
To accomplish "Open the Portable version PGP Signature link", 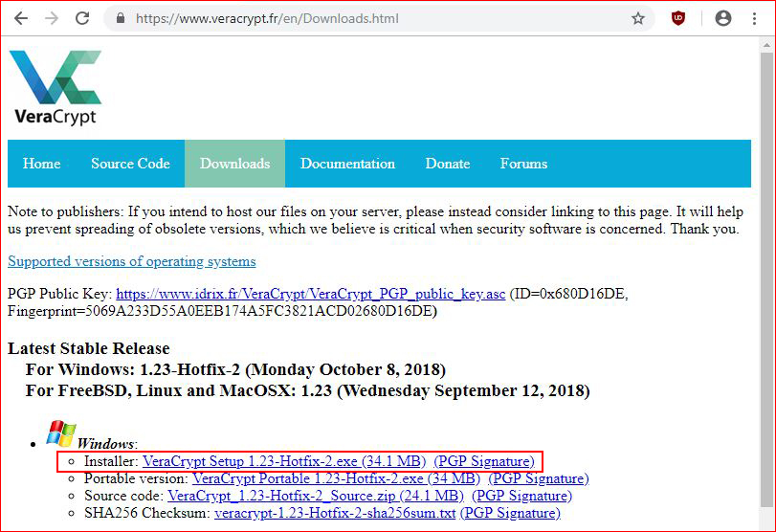I will (539, 478).
